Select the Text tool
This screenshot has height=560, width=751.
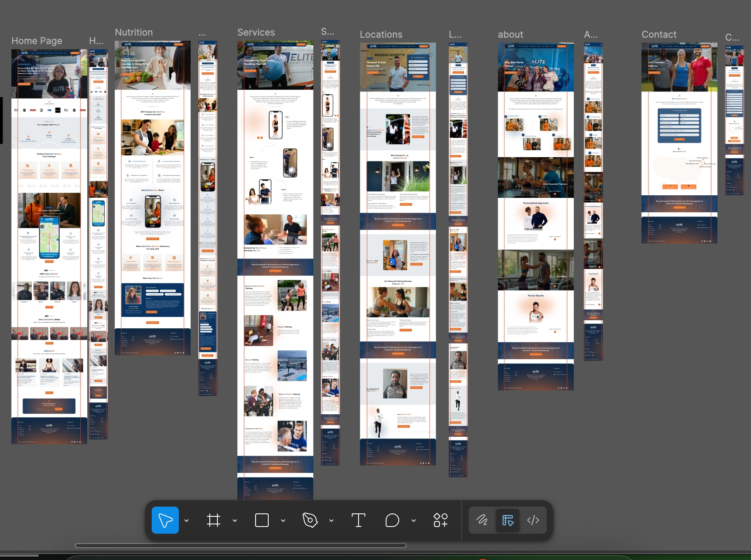coord(359,520)
